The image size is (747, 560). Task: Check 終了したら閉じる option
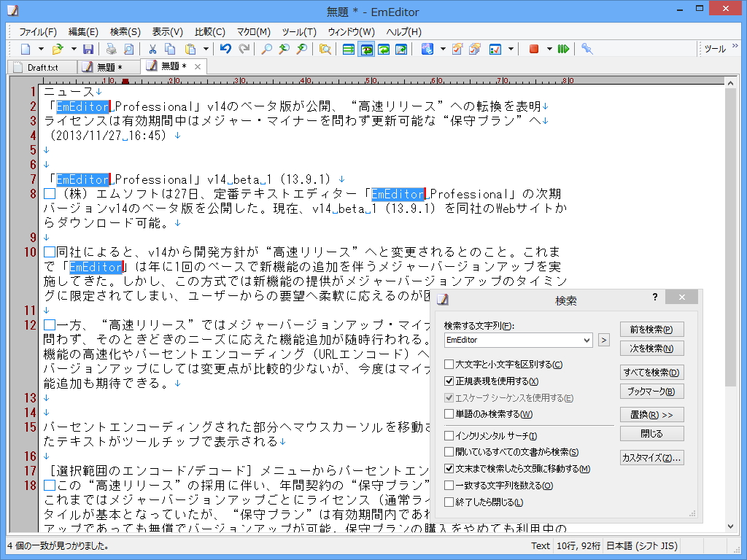(449, 502)
